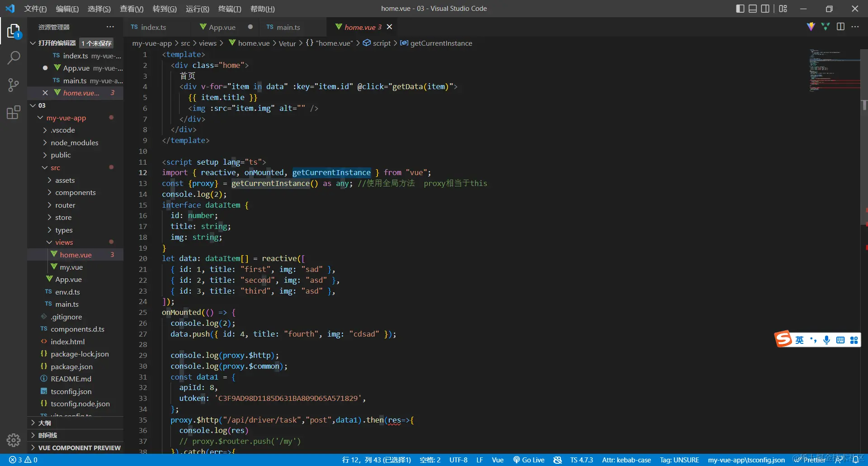Expand the VUE COMPONENT PREVIEW section
This screenshot has height=466, width=868.
point(75,448)
